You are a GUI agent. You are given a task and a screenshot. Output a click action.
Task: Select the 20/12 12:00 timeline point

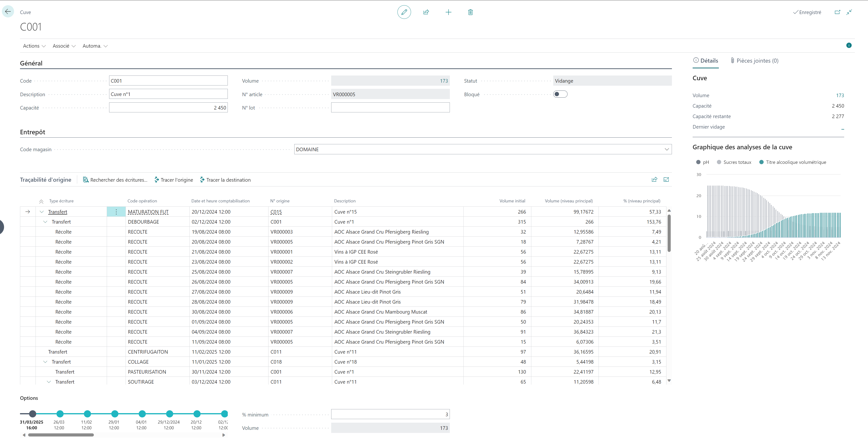(x=197, y=414)
